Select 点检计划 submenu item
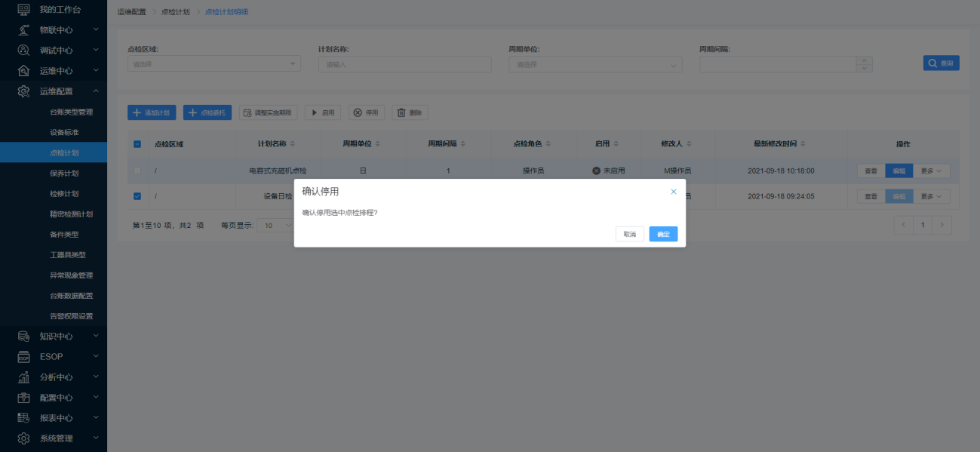This screenshot has width=980, height=452. coord(64,152)
